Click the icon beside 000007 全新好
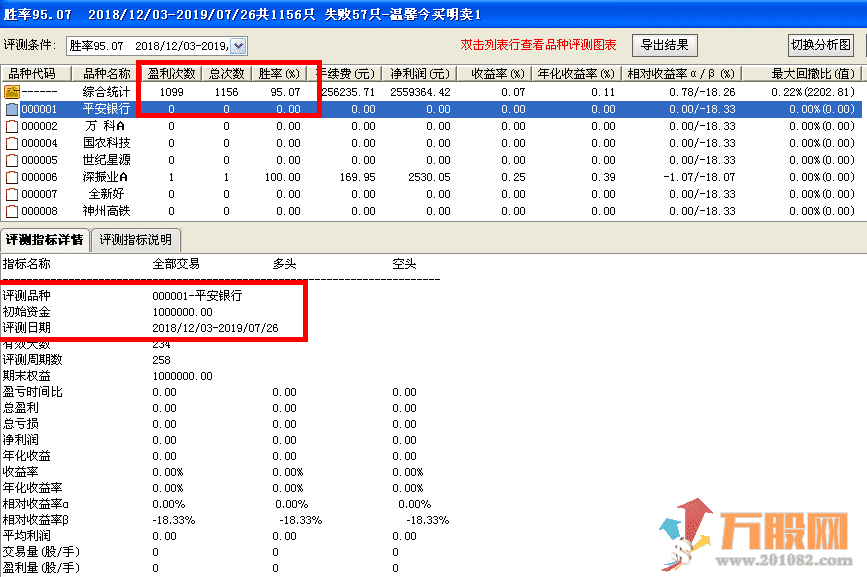867x577 pixels. 12,195
